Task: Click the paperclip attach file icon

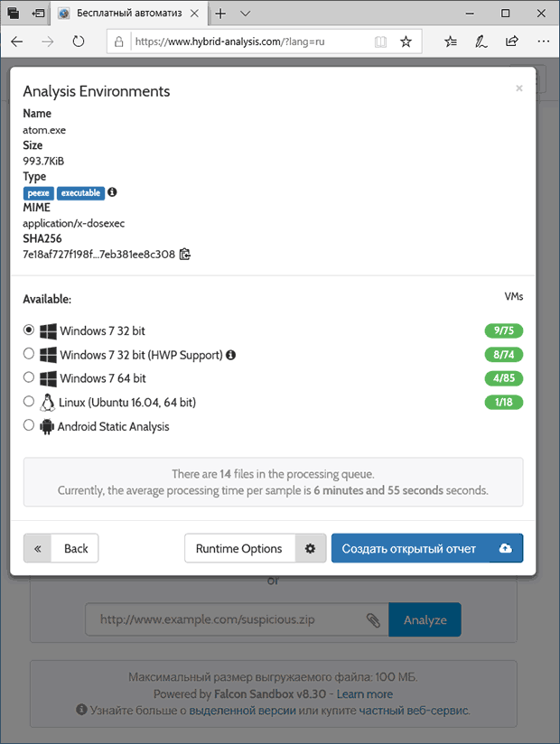Action: click(373, 620)
